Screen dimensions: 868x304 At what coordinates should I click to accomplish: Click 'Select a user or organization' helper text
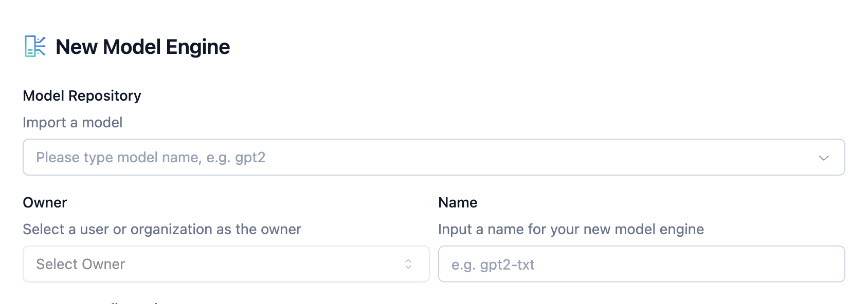pyautogui.click(x=162, y=229)
